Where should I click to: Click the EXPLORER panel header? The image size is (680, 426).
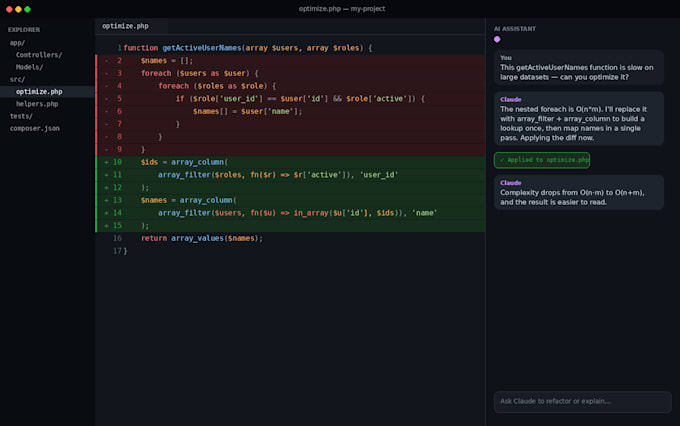point(24,29)
